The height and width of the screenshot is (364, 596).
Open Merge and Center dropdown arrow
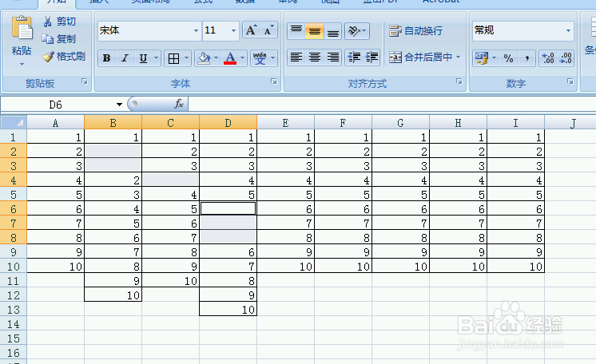[x=458, y=57]
